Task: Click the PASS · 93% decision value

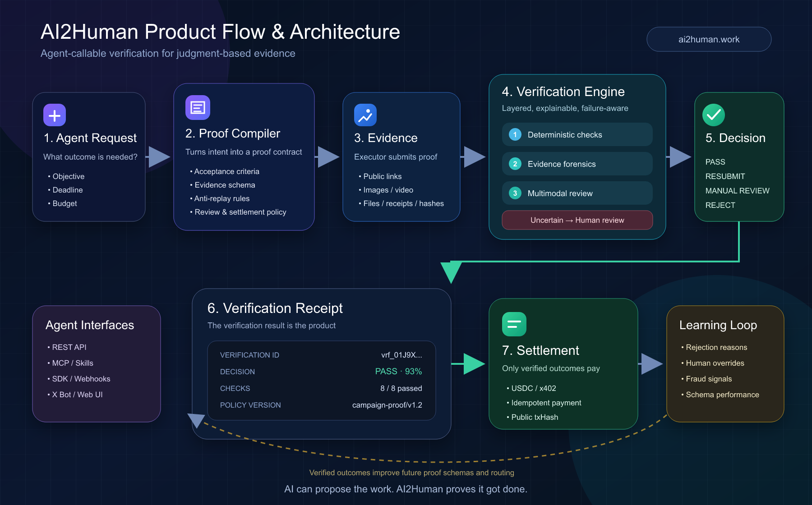Action: [399, 372]
